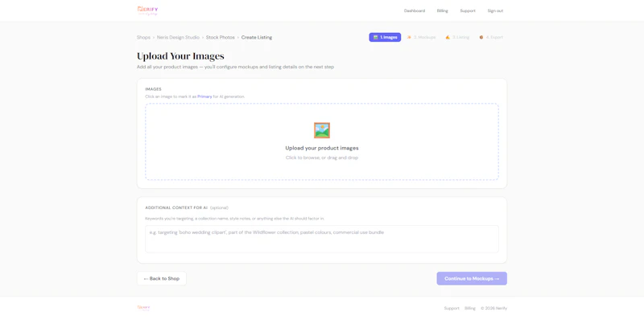Image resolution: width=644 pixels, height=320 pixels.
Task: Click the Create Listing breadcrumb text
Action: [257, 37]
